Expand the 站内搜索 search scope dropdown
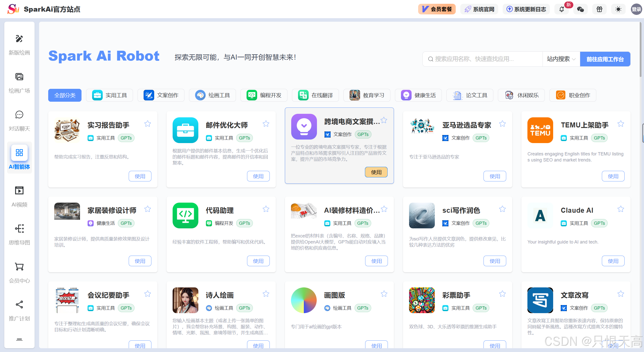 pyautogui.click(x=561, y=59)
